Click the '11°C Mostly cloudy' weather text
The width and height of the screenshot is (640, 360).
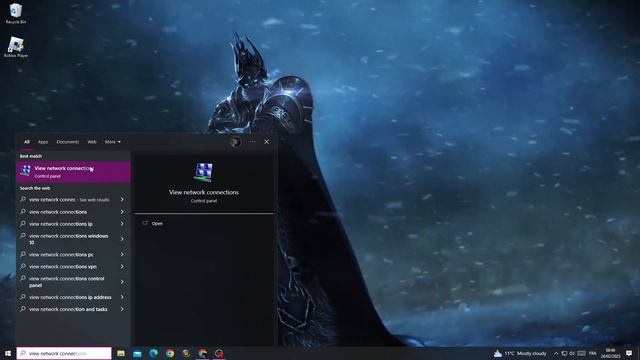tap(525, 353)
